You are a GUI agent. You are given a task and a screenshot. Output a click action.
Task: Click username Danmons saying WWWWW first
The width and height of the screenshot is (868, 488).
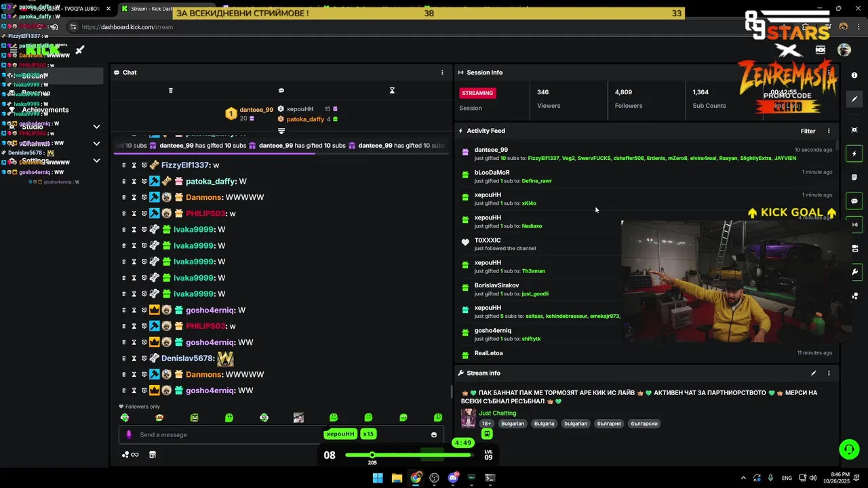(204, 197)
